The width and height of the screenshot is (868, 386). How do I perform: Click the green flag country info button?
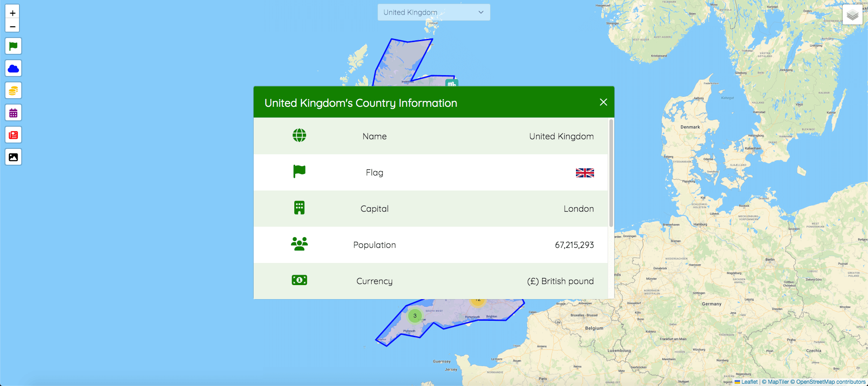tap(14, 46)
